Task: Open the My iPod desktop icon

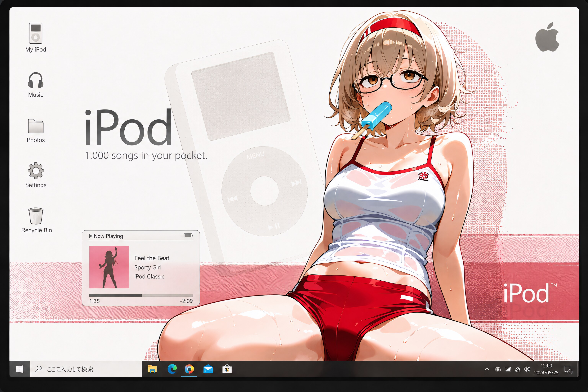Action: click(x=35, y=38)
